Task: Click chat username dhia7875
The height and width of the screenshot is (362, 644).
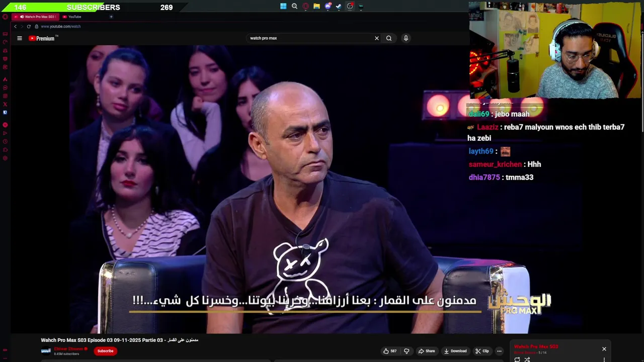Action: click(x=485, y=177)
